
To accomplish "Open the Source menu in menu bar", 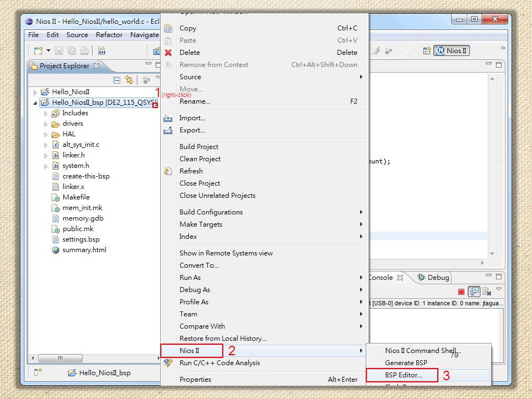I will point(77,34).
